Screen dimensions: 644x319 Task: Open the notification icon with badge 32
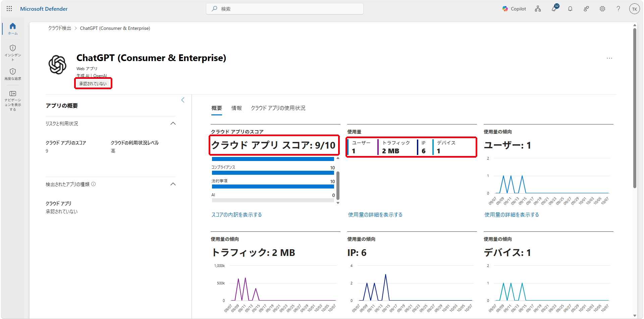pos(554,8)
